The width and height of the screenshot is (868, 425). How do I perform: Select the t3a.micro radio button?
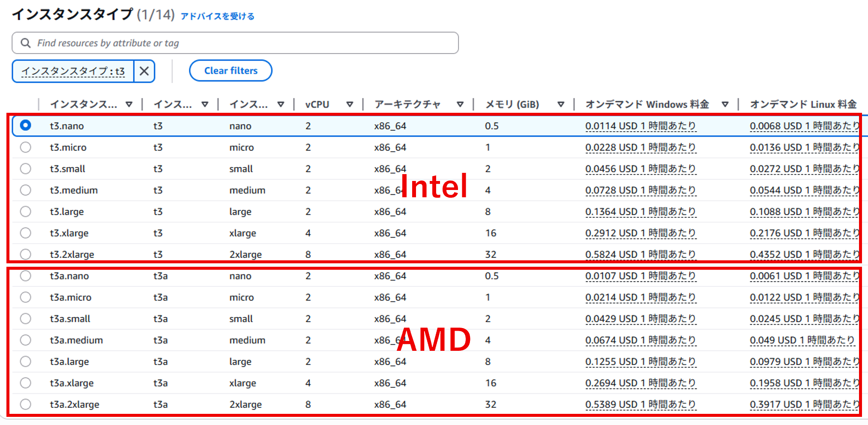click(x=26, y=297)
